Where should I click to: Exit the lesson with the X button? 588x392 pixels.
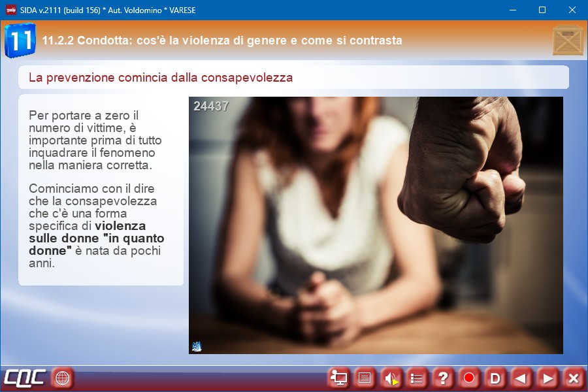coord(573,378)
